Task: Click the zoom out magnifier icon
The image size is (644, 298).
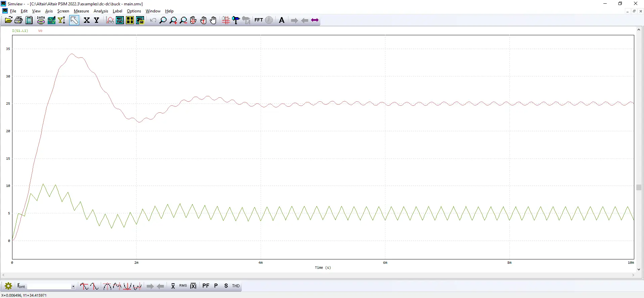Action: point(183,20)
